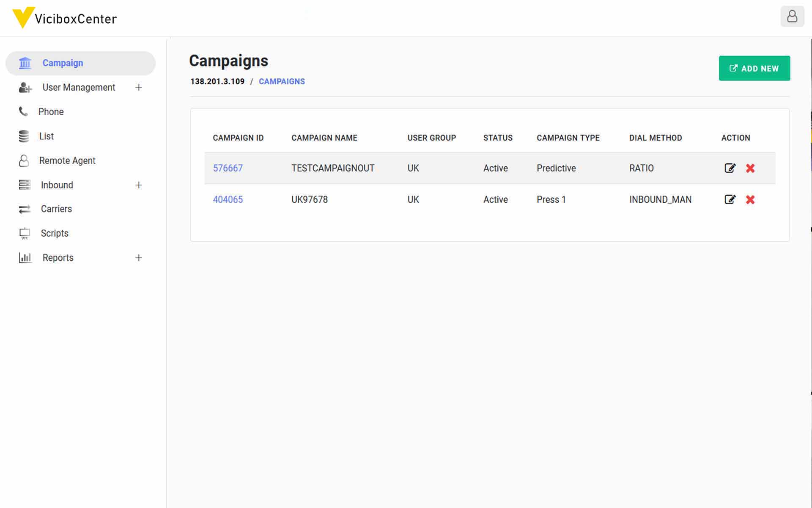The height and width of the screenshot is (508, 812).
Task: Click the ADD NEW button
Action: pyautogui.click(x=754, y=68)
